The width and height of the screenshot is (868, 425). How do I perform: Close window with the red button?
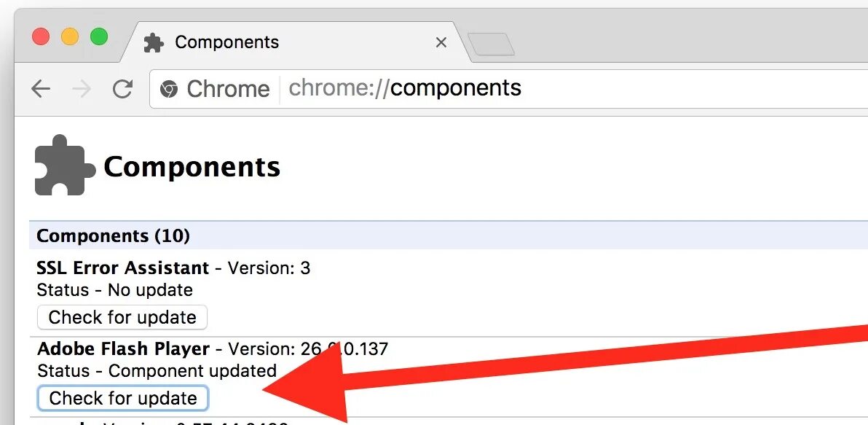[x=41, y=36]
